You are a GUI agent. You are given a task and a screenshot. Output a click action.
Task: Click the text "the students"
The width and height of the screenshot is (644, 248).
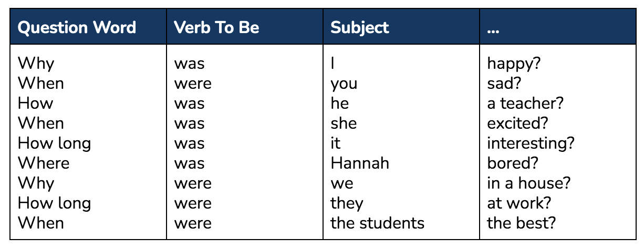coord(377,223)
